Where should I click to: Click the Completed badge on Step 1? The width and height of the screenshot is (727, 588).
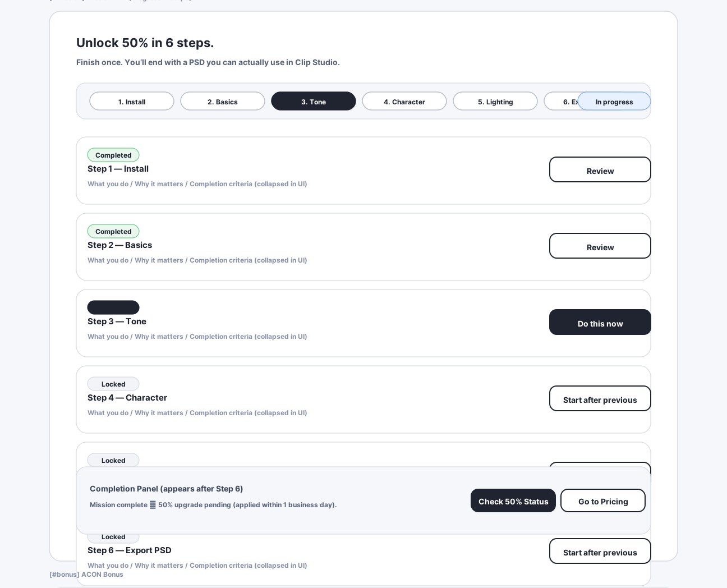pyautogui.click(x=113, y=155)
